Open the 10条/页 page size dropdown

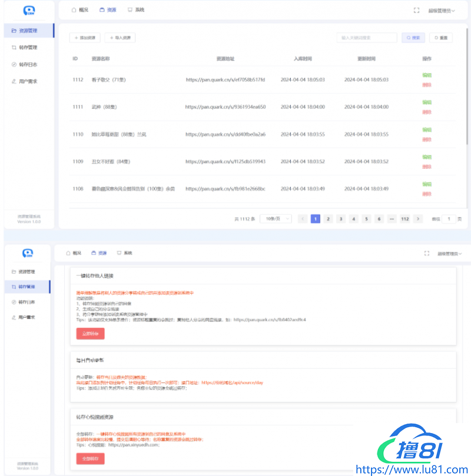(x=276, y=219)
